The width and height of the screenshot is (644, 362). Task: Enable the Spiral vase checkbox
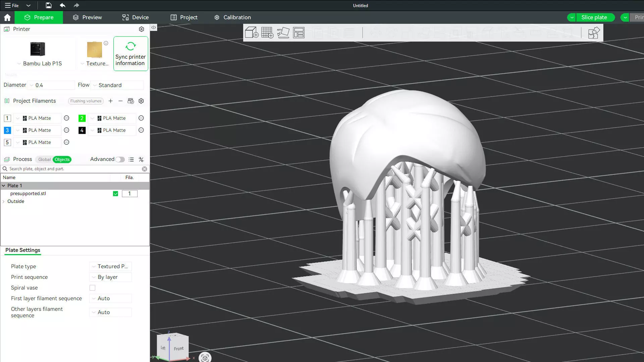[x=92, y=288]
